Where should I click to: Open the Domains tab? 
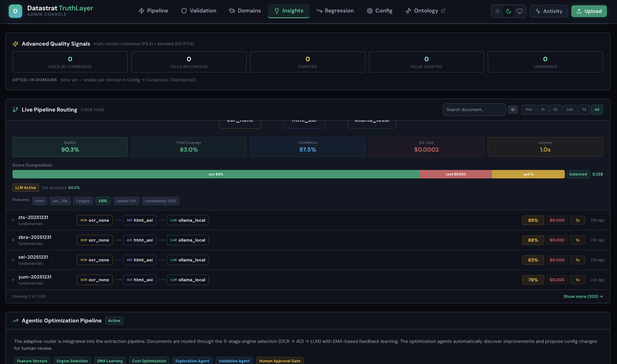[245, 11]
